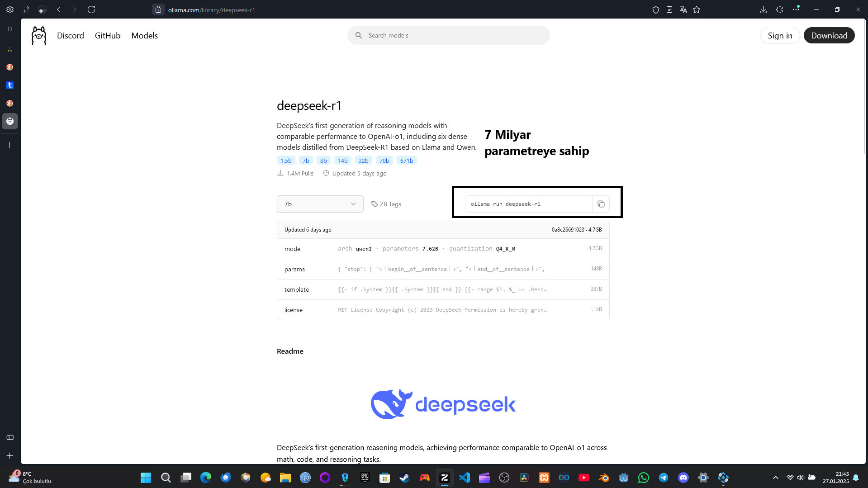Reload the current page
Image resolution: width=868 pixels, height=488 pixels.
pos(91,9)
